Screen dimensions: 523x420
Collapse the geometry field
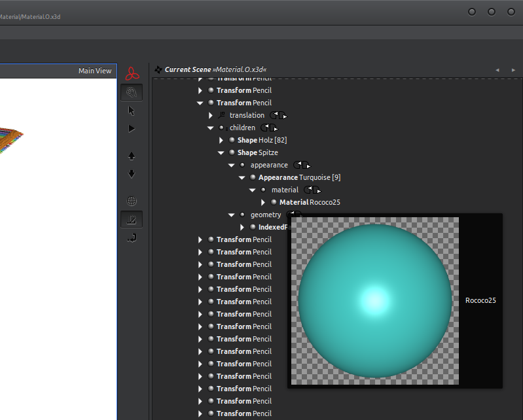tap(232, 215)
